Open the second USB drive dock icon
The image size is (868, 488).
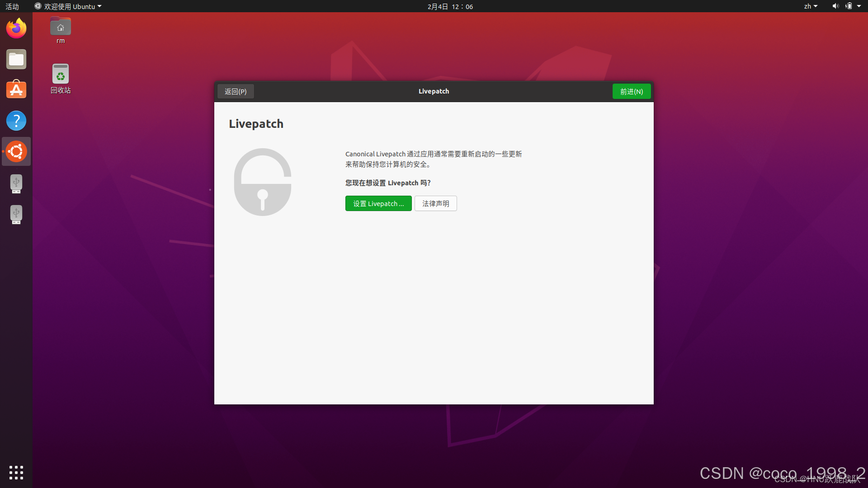[x=16, y=215]
